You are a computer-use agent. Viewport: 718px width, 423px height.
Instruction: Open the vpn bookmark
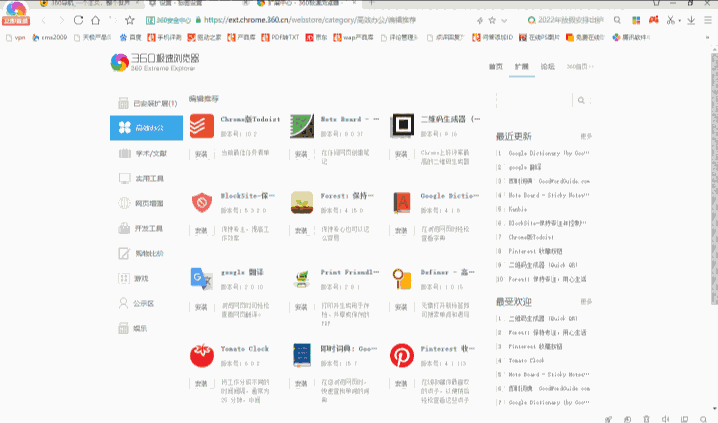point(16,38)
